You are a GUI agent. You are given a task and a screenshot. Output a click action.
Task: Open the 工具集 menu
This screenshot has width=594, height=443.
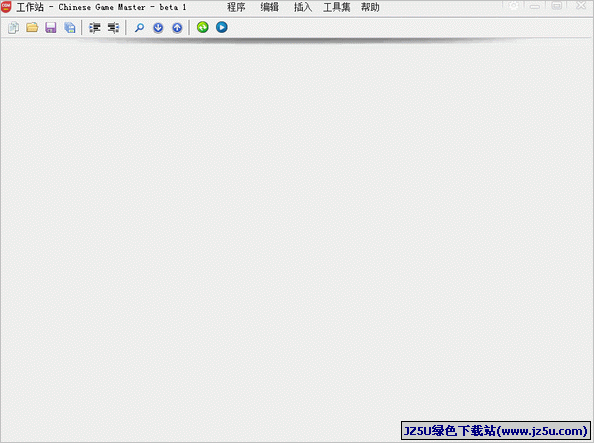(336, 7)
